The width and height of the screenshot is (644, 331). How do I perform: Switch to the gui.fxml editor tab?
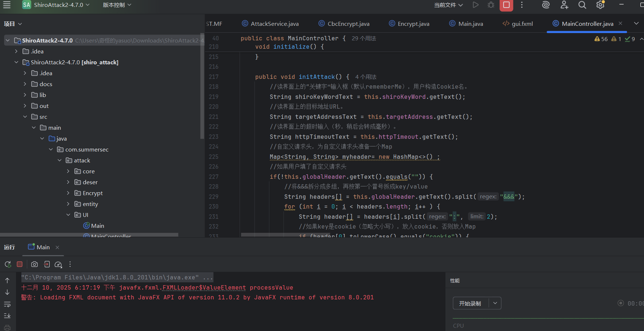click(522, 24)
